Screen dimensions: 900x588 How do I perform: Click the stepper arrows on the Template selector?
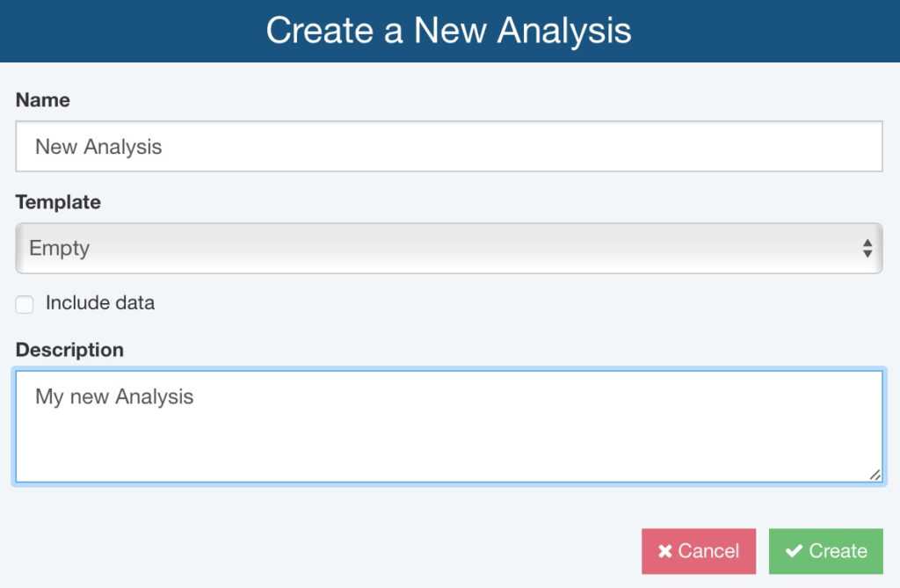click(868, 248)
